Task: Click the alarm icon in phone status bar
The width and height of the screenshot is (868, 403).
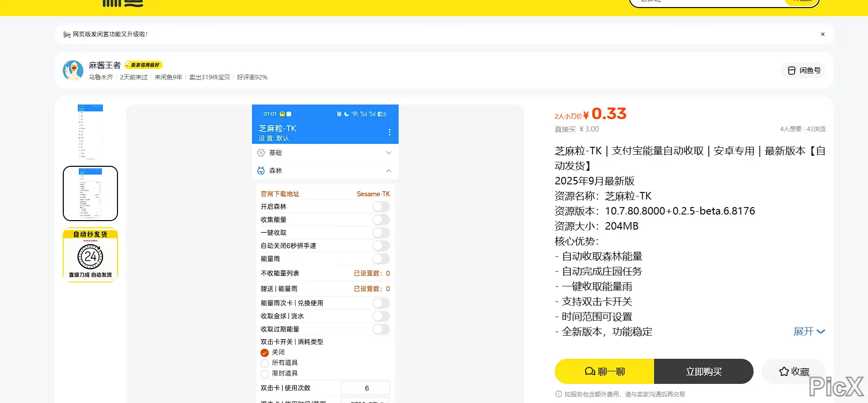Action: 339,114
